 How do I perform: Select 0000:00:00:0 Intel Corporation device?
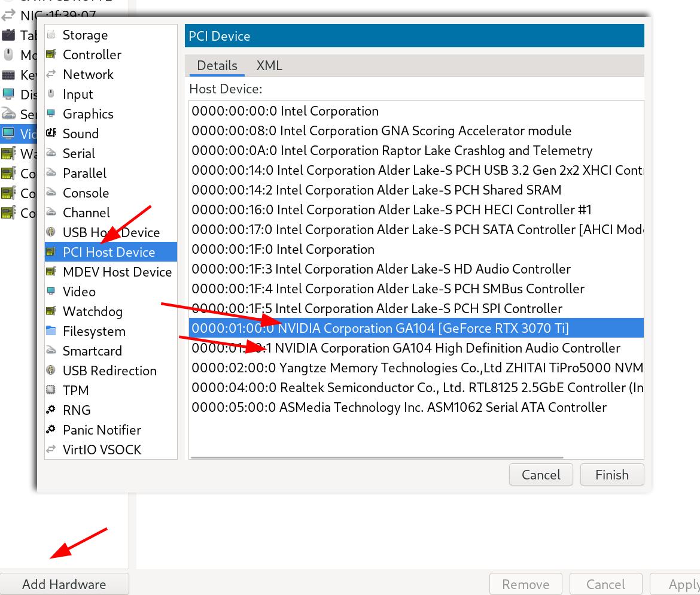[416, 111]
